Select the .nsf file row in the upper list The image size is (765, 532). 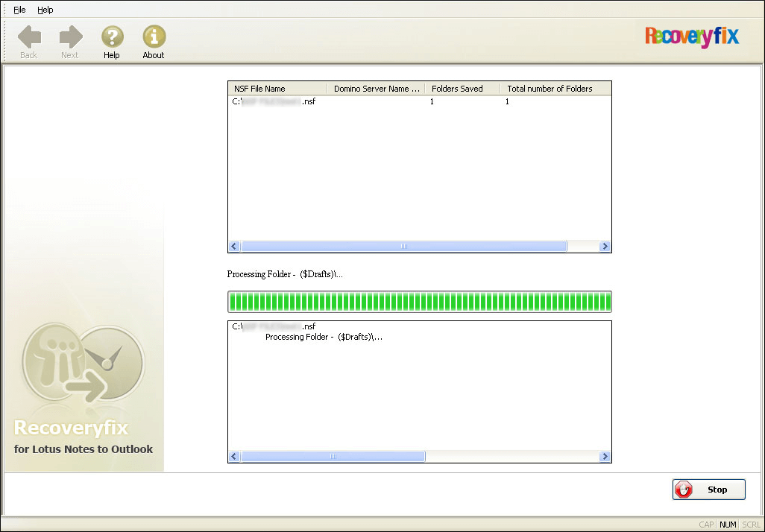pyautogui.click(x=420, y=101)
